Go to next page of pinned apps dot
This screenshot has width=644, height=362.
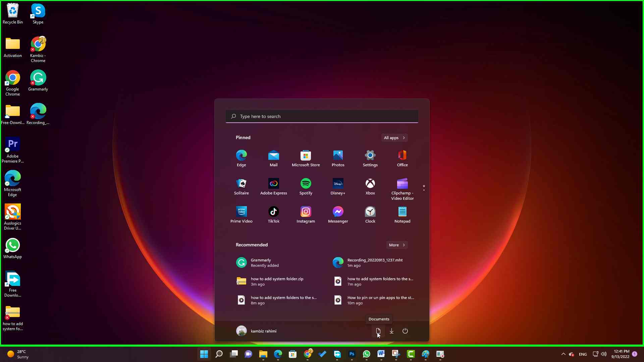tap(424, 190)
